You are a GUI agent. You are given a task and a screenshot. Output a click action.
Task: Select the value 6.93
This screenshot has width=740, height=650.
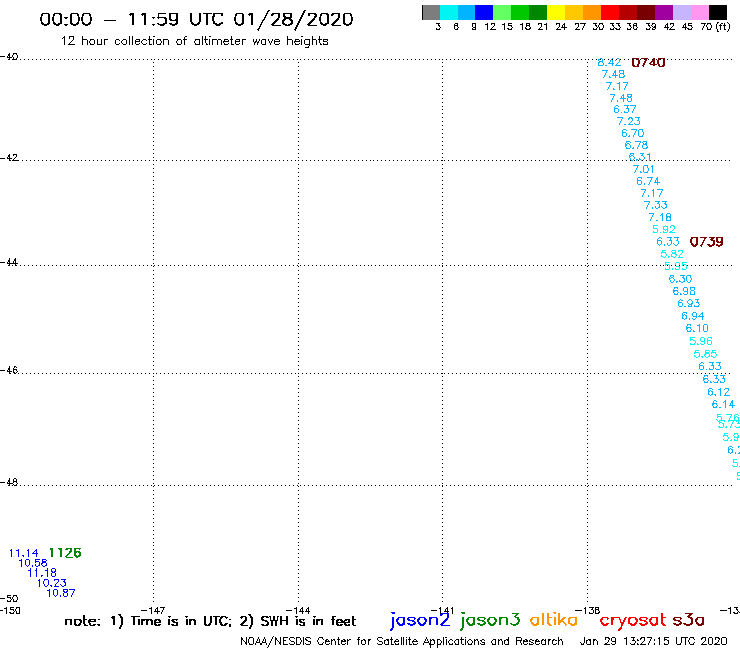click(689, 304)
